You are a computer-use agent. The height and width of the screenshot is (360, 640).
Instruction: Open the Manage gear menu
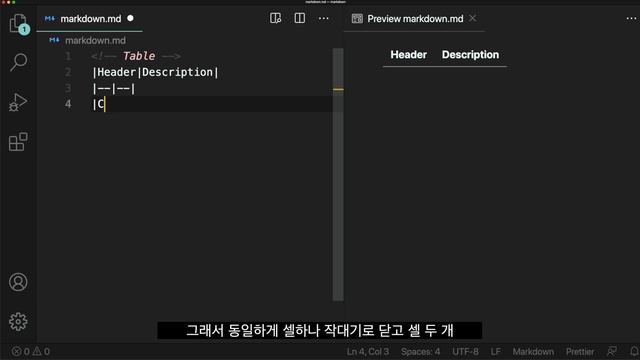[x=18, y=322]
